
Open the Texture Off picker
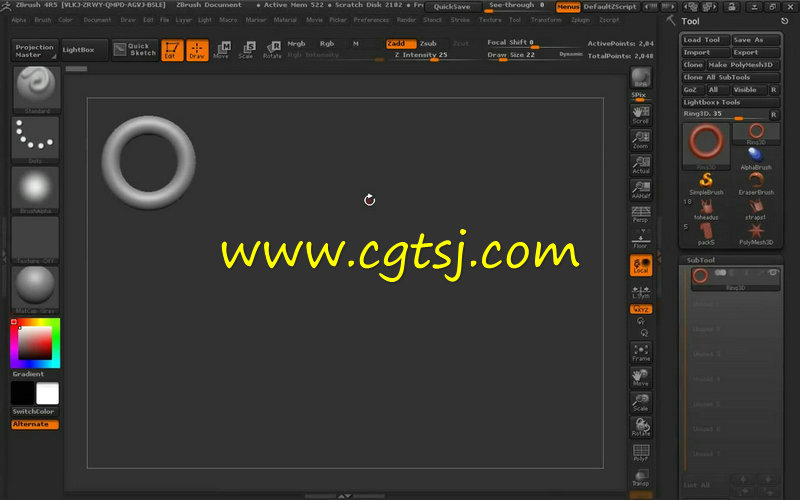tap(35, 239)
